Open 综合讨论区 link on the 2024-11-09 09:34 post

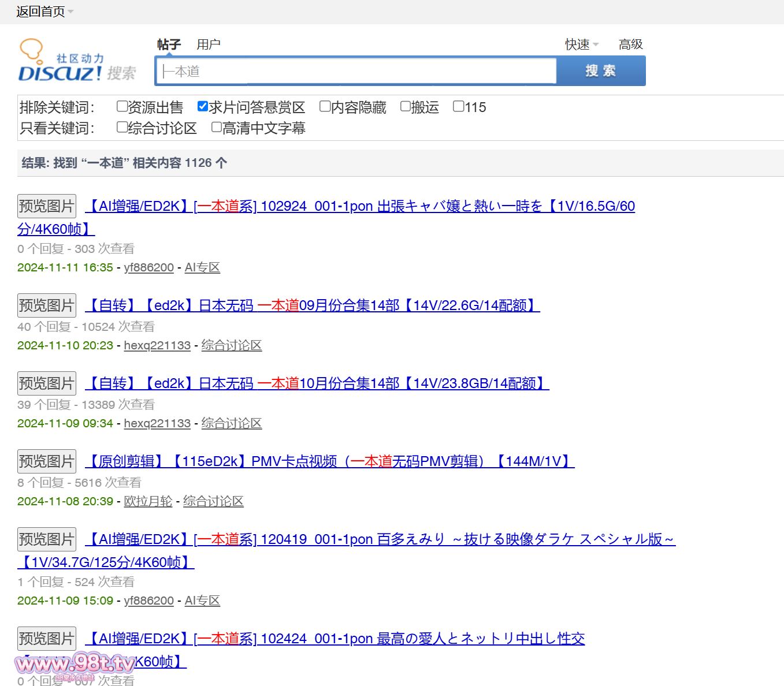(x=232, y=423)
